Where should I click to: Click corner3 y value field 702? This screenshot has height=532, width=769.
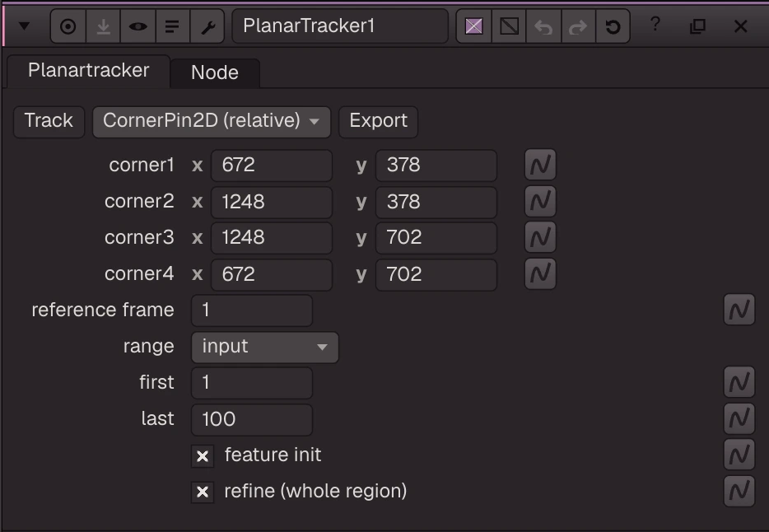click(x=436, y=238)
